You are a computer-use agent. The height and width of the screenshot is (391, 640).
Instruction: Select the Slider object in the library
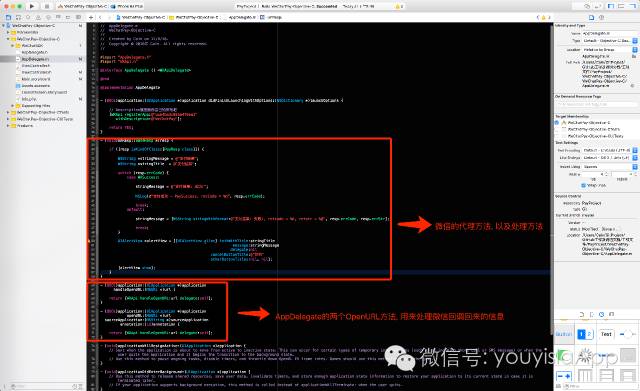[x=627, y=334]
